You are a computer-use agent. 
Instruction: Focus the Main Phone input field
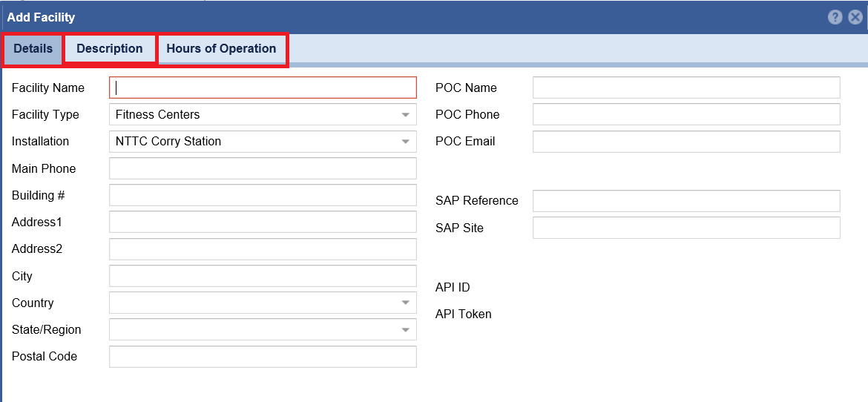(x=263, y=168)
